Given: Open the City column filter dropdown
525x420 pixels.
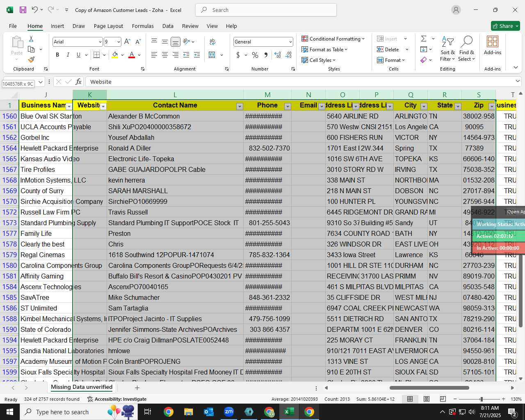Looking at the screenshot, I should point(424,107).
